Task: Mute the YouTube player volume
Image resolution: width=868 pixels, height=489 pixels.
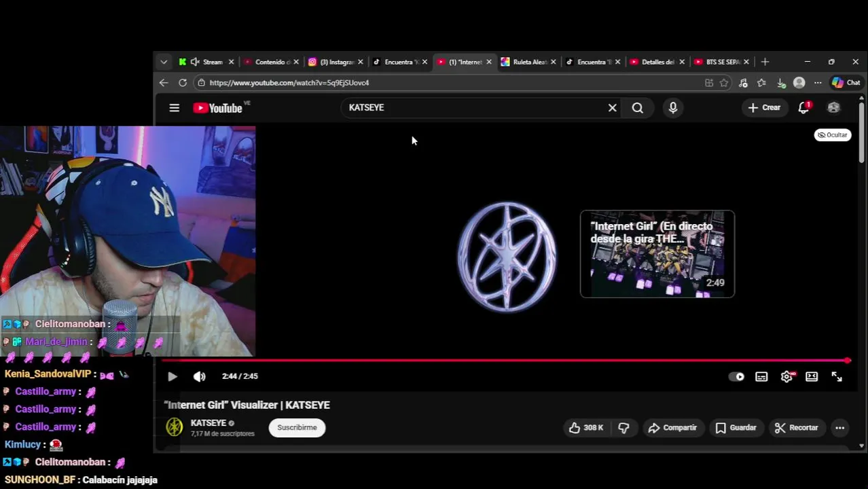Action: point(199,376)
